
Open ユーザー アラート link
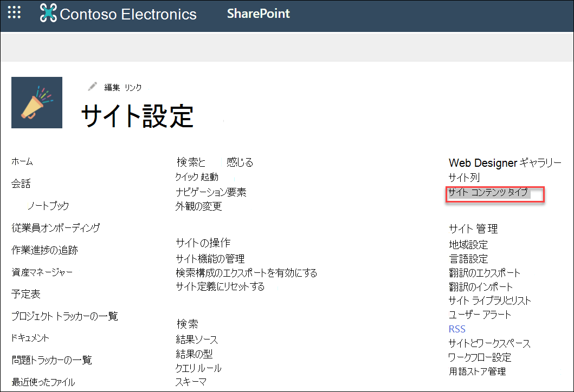tap(480, 315)
